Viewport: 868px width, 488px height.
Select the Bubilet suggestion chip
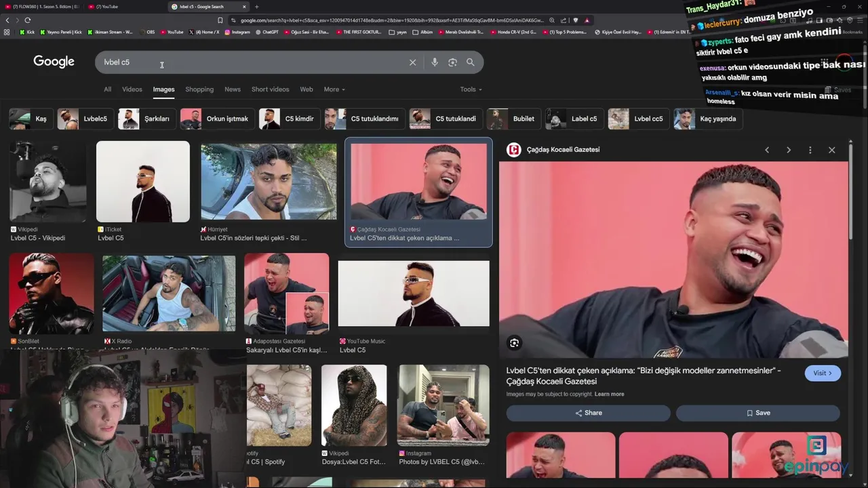tap(513, 119)
